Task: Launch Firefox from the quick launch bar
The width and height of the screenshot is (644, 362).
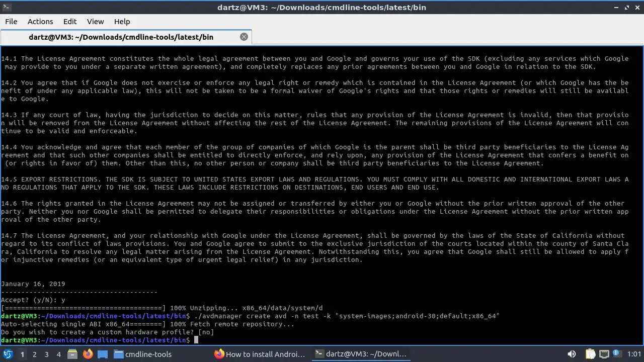Action: point(88,354)
